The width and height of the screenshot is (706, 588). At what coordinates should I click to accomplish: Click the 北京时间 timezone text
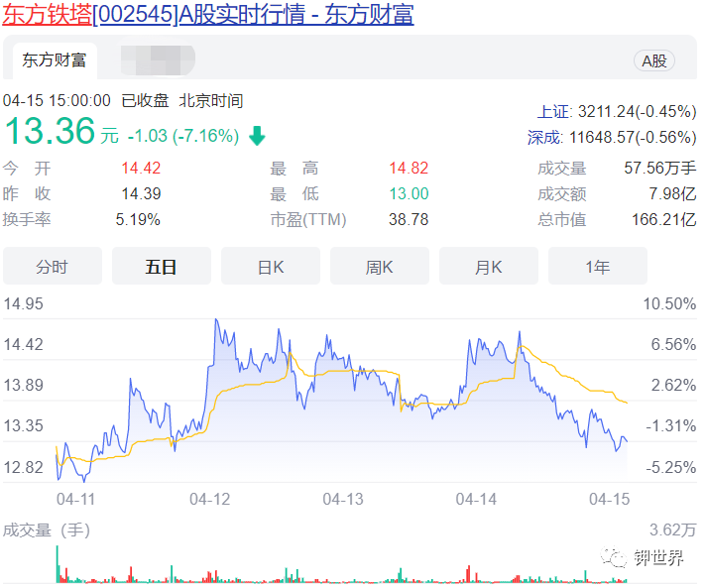(211, 100)
